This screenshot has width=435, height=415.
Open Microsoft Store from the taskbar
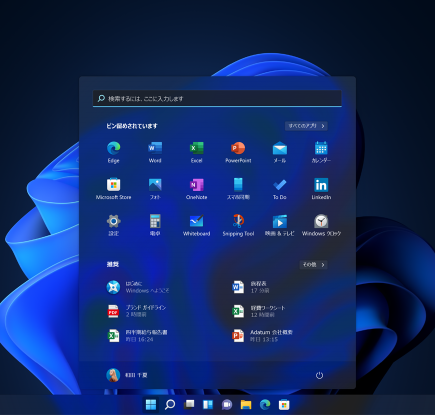pos(284,405)
